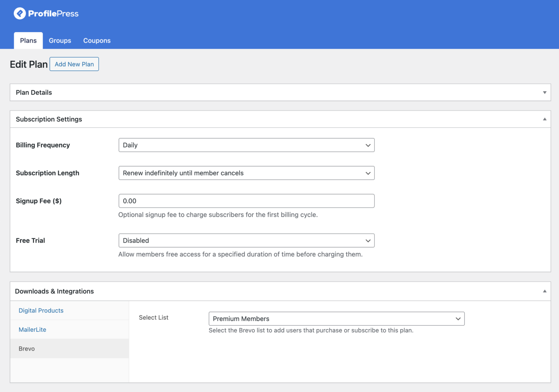Viewport: 559px width, 392px height.
Task: Open the Digital Products section
Action: point(41,310)
